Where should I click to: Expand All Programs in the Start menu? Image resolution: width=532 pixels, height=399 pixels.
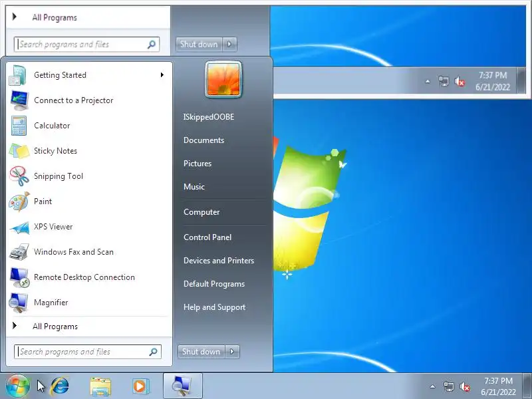point(89,327)
